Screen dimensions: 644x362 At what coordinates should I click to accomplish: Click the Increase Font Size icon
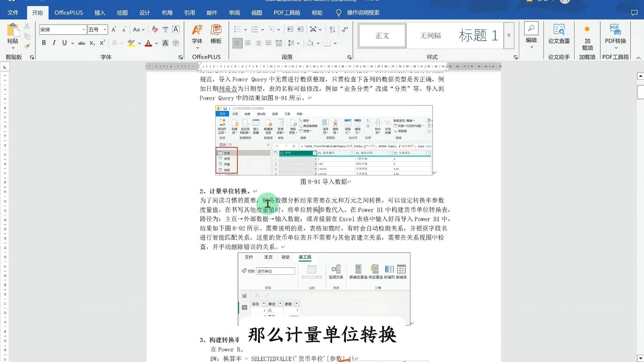click(x=114, y=29)
